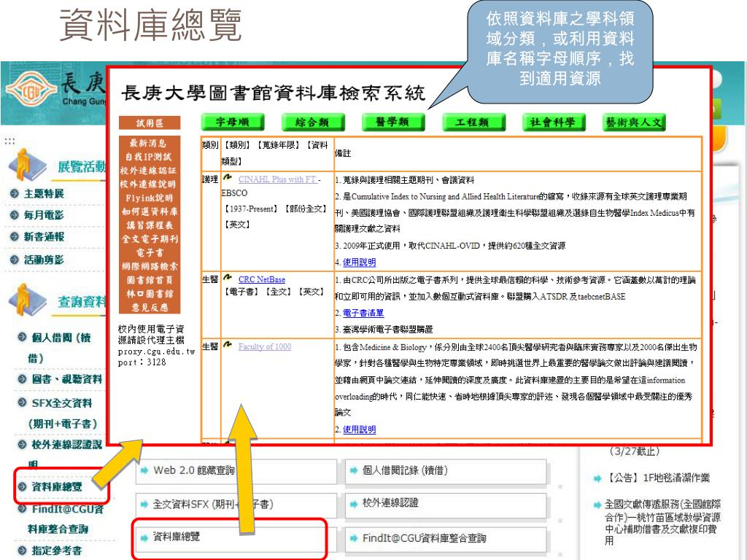Viewport: 747px width, 560px height.
Task: Click the bullet icon beside 主題特展
Action: (15, 193)
